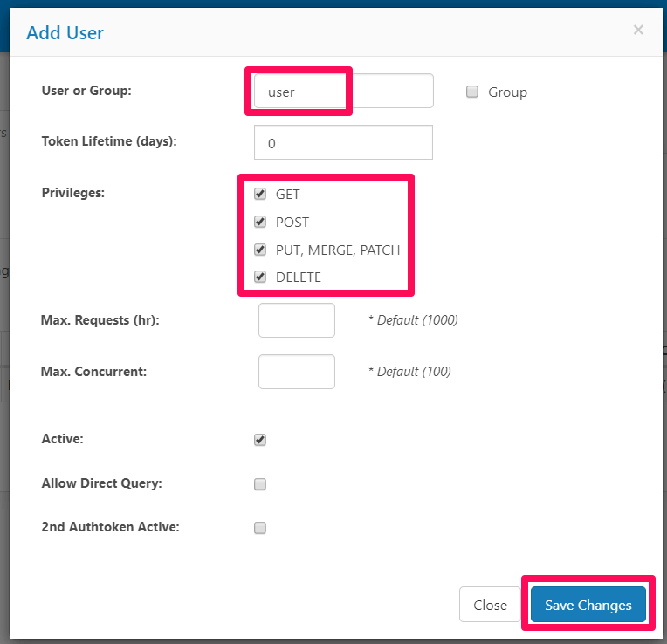Image resolution: width=667 pixels, height=644 pixels.
Task: Click the Max. Requests (hr) input box
Action: (297, 320)
